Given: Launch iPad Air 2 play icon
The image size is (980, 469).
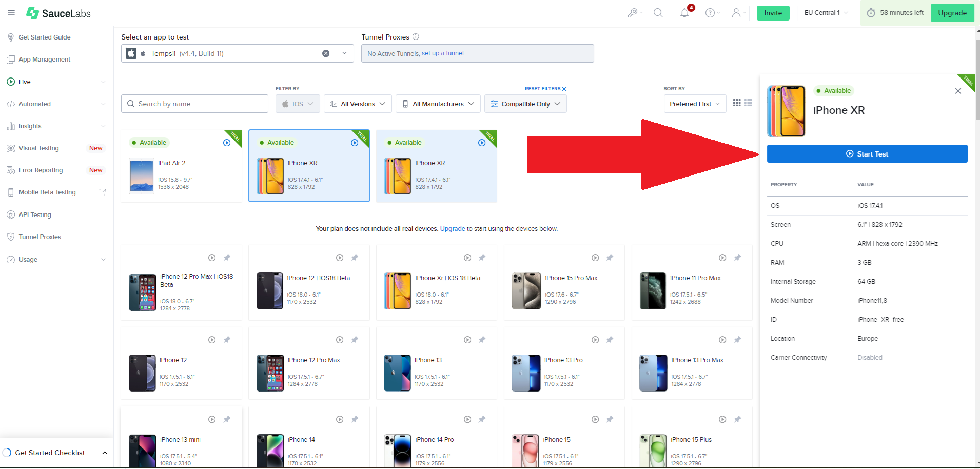Looking at the screenshot, I should point(227,143).
